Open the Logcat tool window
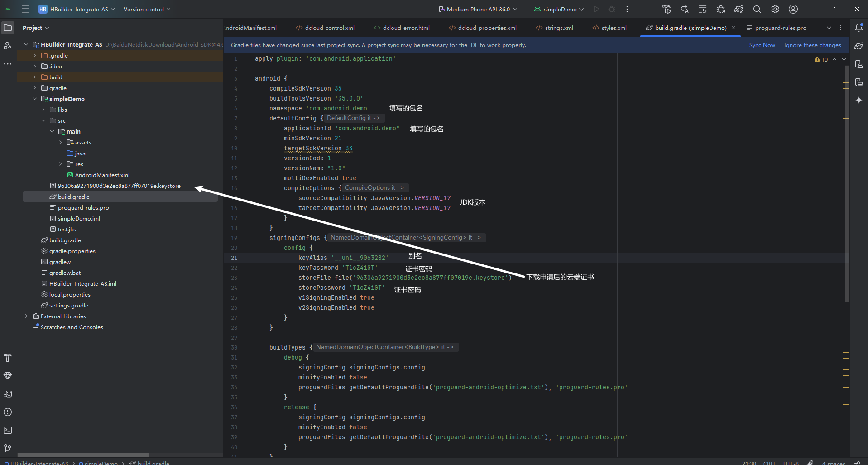Image resolution: width=868 pixels, height=465 pixels. pyautogui.click(x=8, y=394)
